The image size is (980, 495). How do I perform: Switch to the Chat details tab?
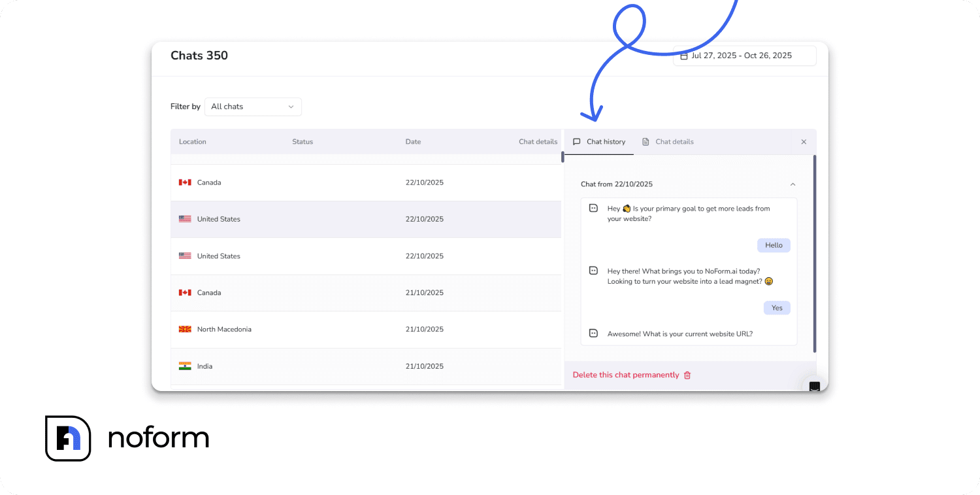668,142
